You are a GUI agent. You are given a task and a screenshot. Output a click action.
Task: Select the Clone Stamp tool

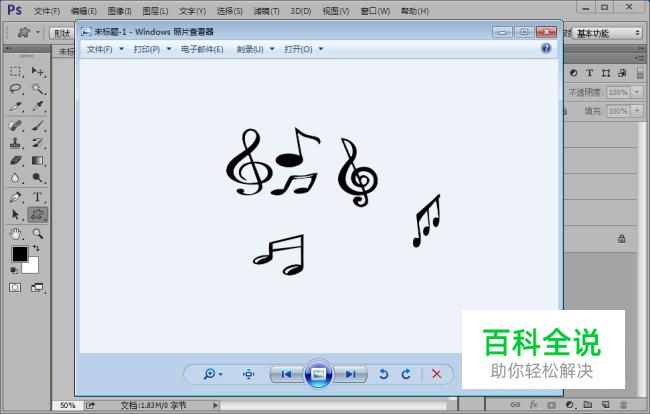point(15,143)
